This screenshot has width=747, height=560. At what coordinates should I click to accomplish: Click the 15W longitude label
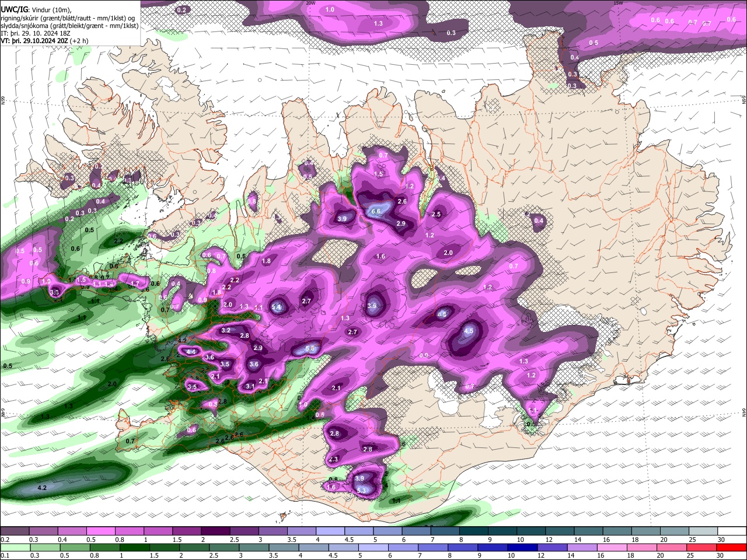pyautogui.click(x=618, y=3)
